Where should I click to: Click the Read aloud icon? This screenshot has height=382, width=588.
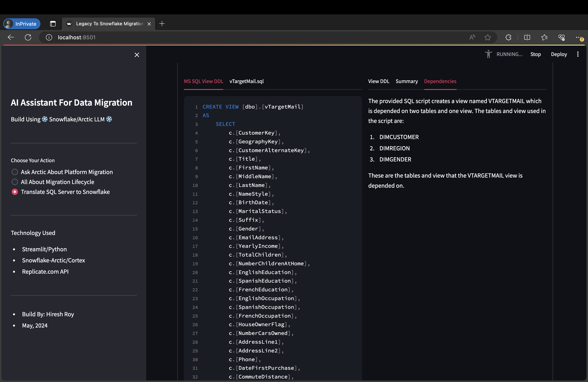point(472,37)
